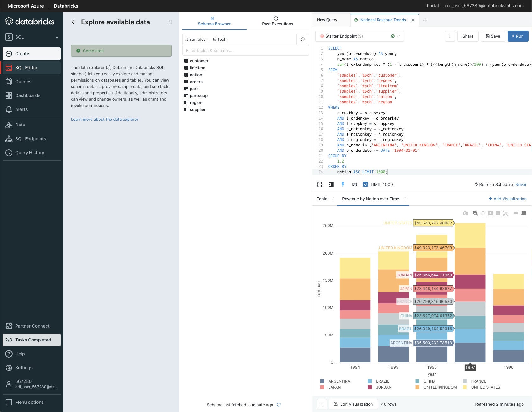
Task: Toggle JAPAN series in chart legend
Action: (330, 387)
